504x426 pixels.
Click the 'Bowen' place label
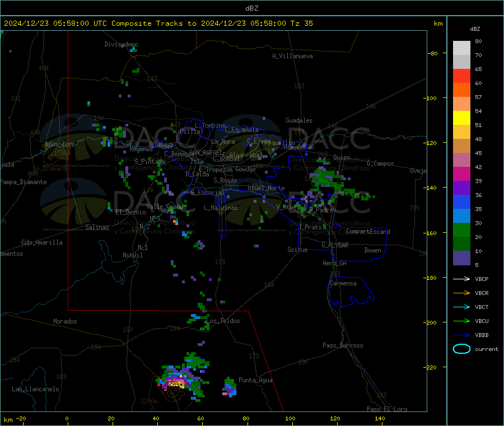click(373, 250)
